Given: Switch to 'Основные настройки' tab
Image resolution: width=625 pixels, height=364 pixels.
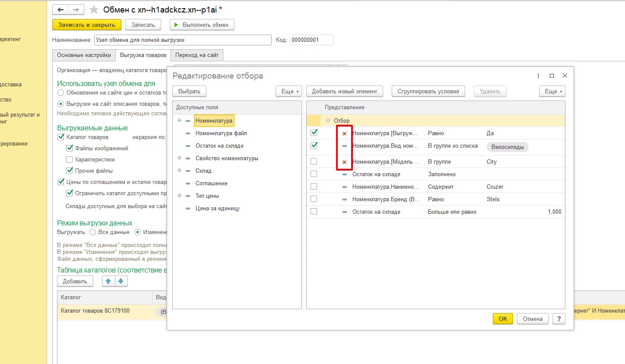Looking at the screenshot, I should click(84, 55).
